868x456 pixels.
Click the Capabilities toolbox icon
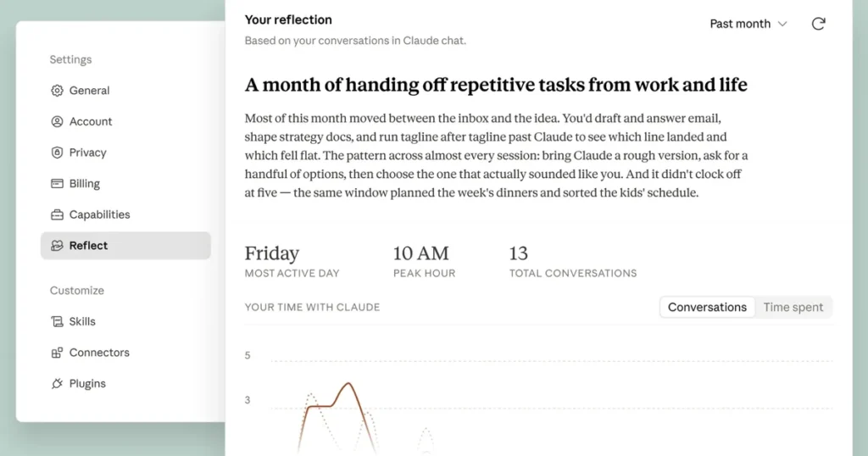57,214
